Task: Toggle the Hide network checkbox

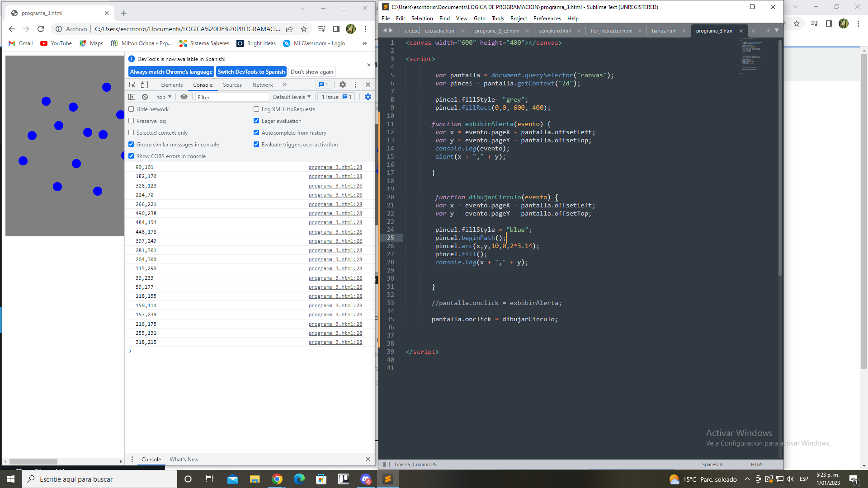Action: tap(131, 108)
